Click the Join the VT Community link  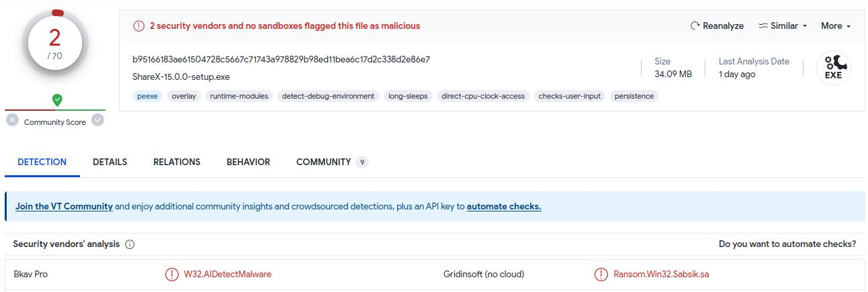[x=64, y=207]
